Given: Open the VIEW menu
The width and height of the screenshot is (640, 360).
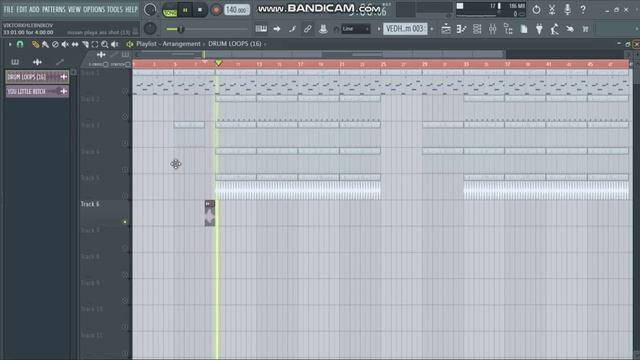Looking at the screenshot, I should (74, 9).
